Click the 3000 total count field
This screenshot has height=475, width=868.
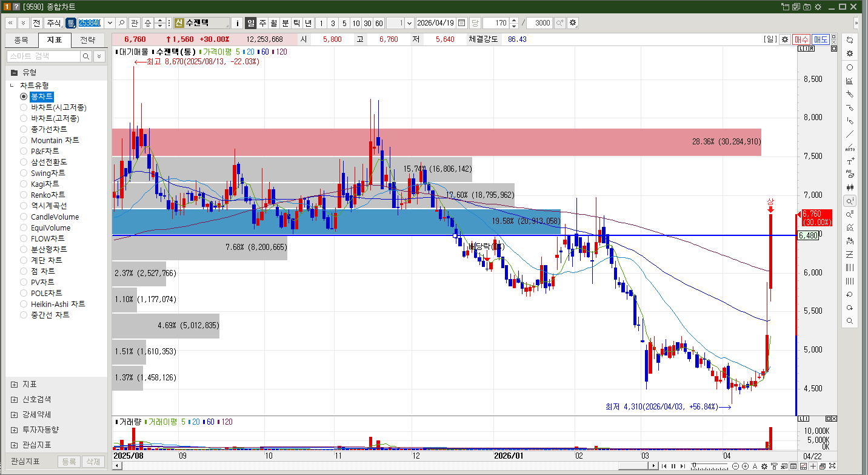[x=539, y=23]
